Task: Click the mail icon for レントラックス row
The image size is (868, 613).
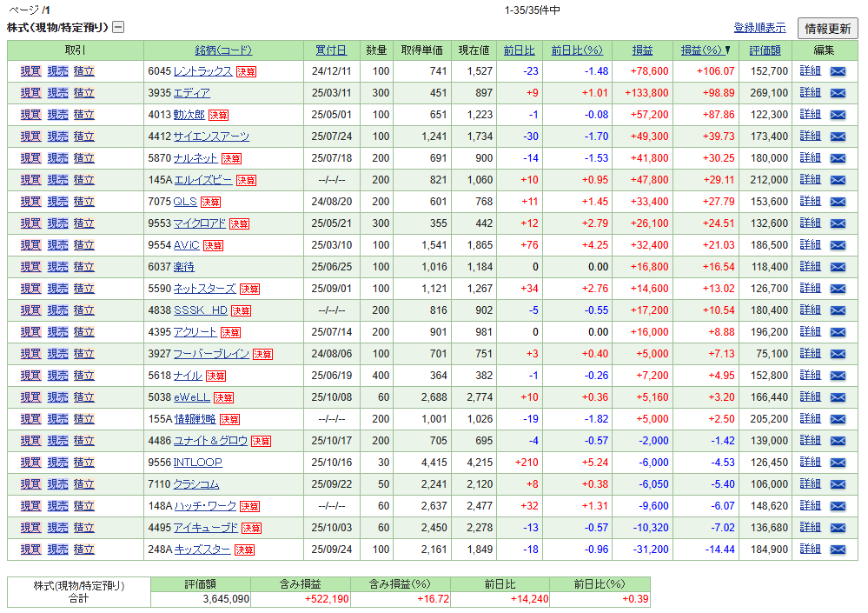Action: click(x=838, y=71)
